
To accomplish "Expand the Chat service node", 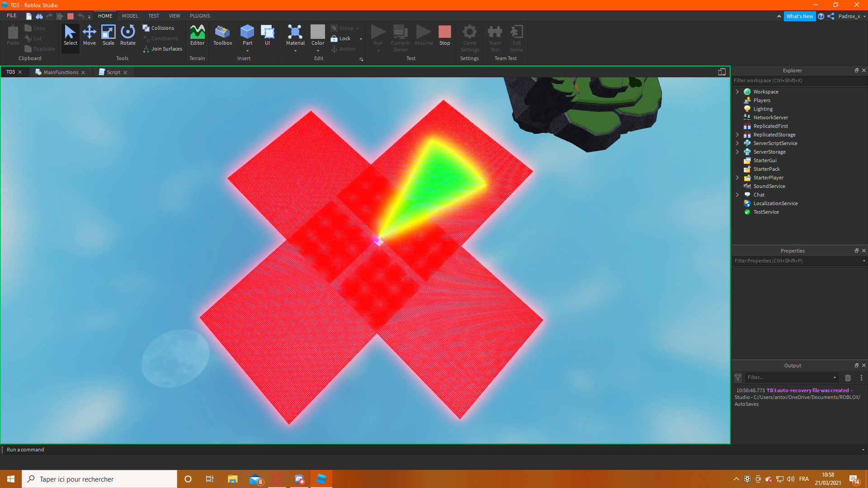I will [737, 195].
